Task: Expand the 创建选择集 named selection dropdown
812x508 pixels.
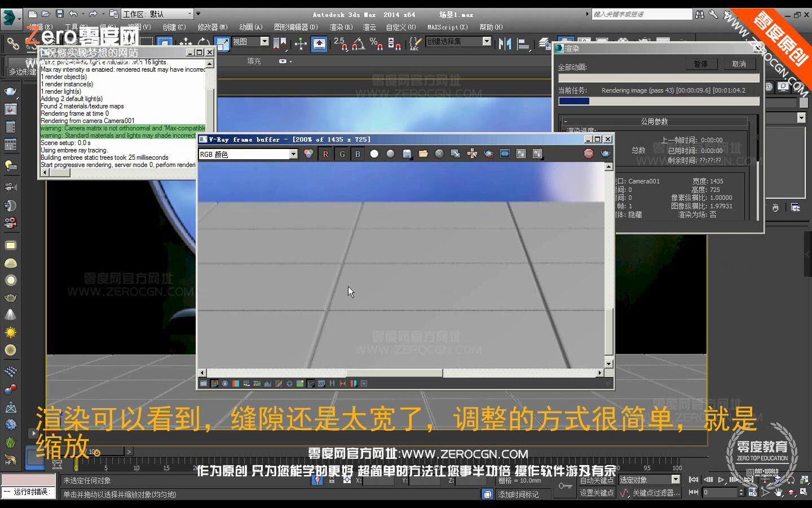Action: point(487,41)
